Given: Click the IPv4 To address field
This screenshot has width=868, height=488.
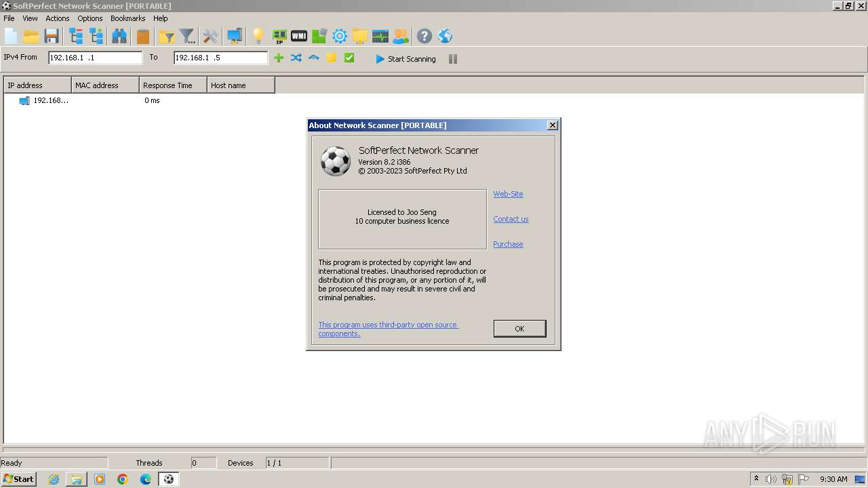Looking at the screenshot, I should click(221, 58).
